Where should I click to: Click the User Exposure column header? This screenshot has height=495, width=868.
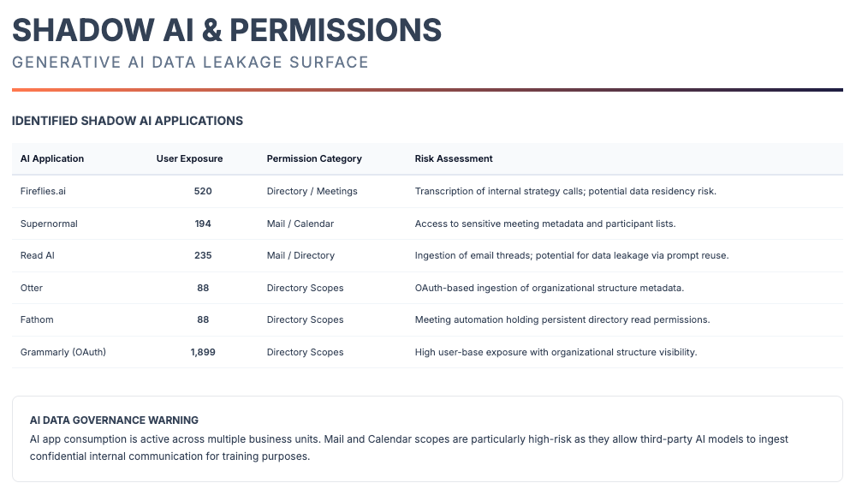coord(189,158)
